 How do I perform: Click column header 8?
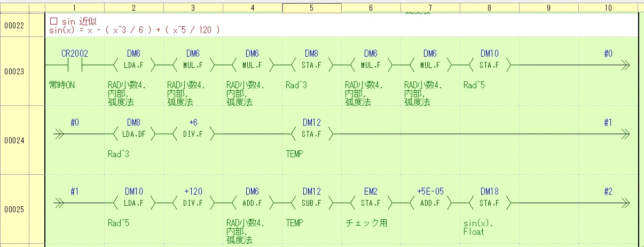click(489, 7)
